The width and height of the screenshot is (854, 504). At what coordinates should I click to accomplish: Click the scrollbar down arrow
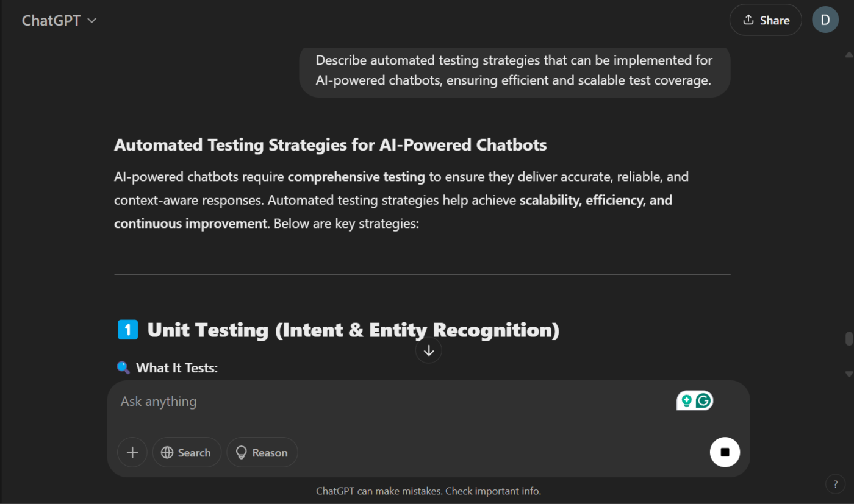(849, 374)
